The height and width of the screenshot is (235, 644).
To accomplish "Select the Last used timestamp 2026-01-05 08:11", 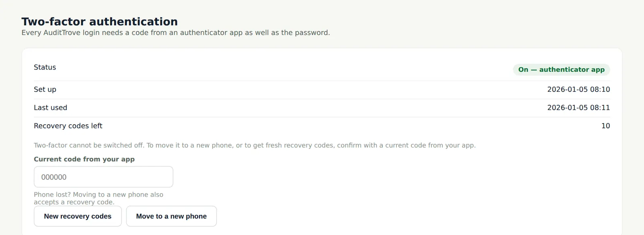I will (x=578, y=107).
